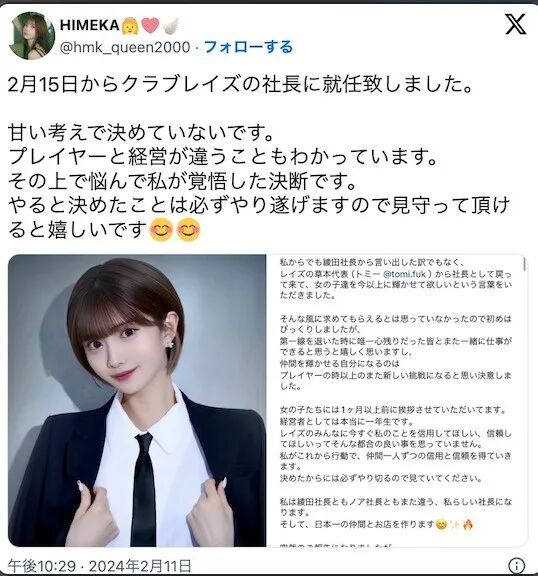The height and width of the screenshot is (576, 538).
Task: Click the timestamp 午後10:29 · 2024年2月11日
Action: point(100,566)
